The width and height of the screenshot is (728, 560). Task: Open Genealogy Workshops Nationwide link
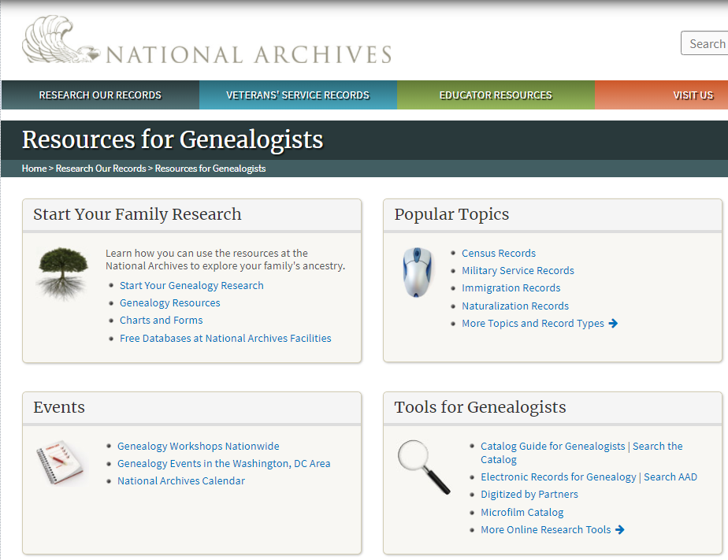198,447
